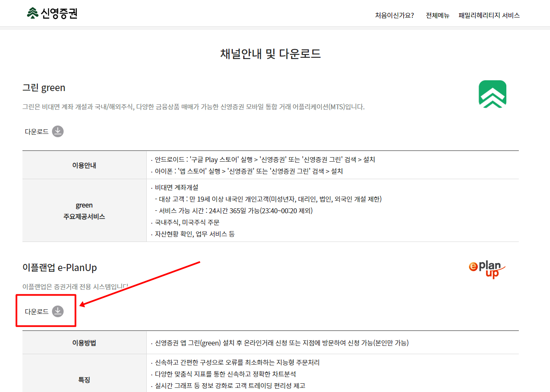This screenshot has height=392, width=550.
Task: Click the 아이폰 install instruction line
Action: pos(247,171)
